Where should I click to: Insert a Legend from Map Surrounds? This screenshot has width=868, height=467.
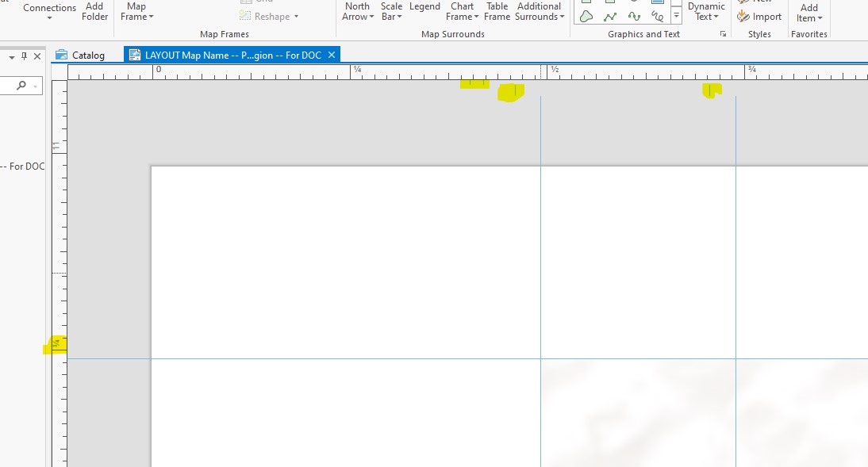pos(424,6)
